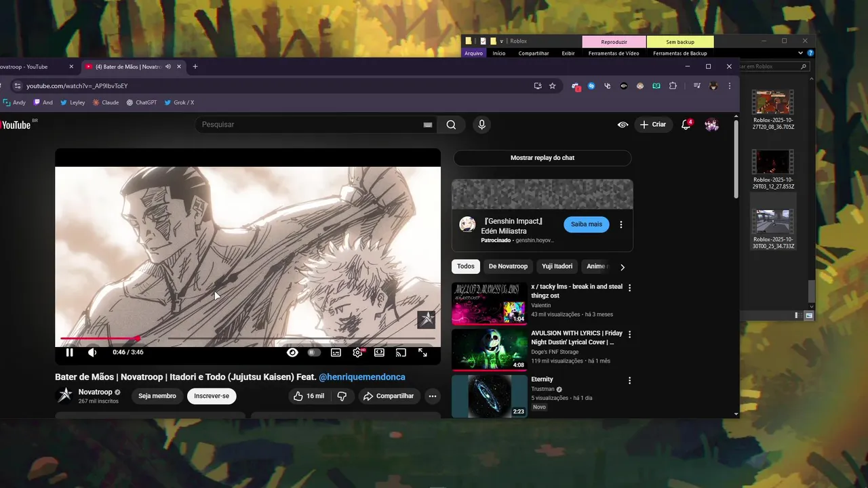868x488 pixels.
Task: Expand the Explorer ribbon chevron
Action: point(800,53)
